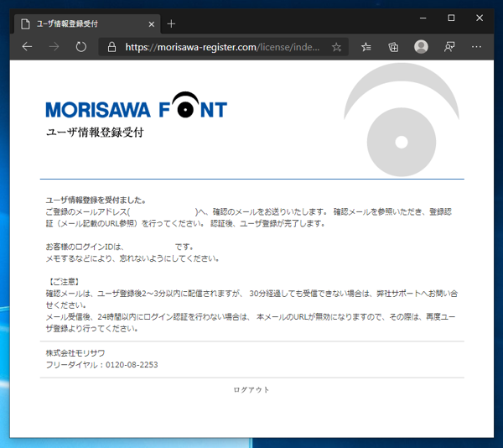
Task: Add this page to favorites star in address bar
Action: [336, 47]
